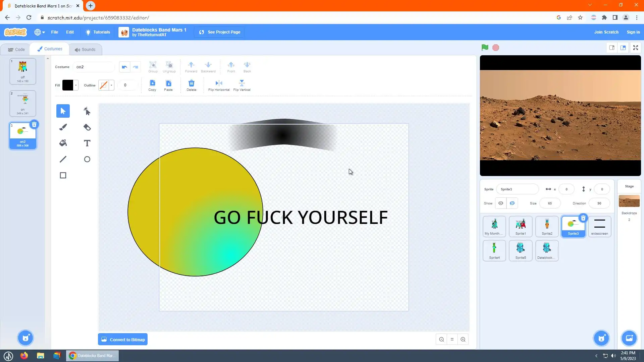Select the Circle tool
This screenshot has height=362, width=644.
click(87, 159)
